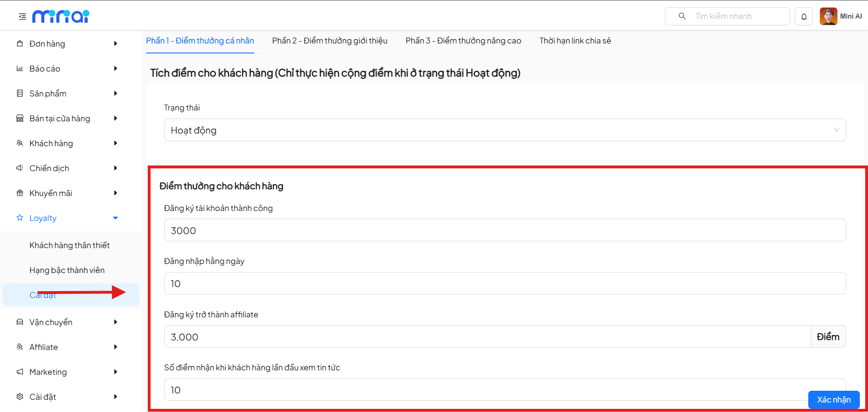Click the Cài đặt gear icon
Image resolution: width=868 pixels, height=412 pixels.
[x=20, y=397]
